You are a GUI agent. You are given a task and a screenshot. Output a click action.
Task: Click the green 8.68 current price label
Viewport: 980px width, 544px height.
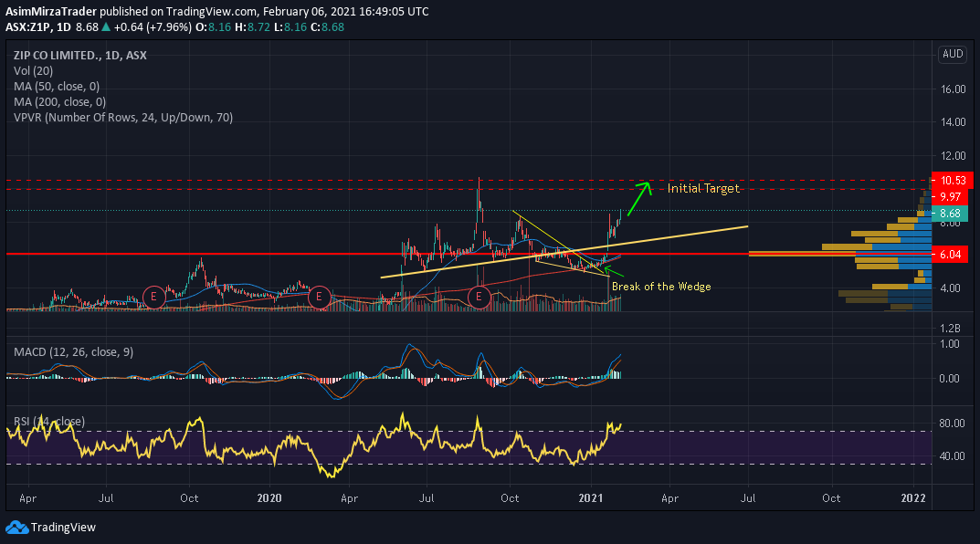pos(950,214)
